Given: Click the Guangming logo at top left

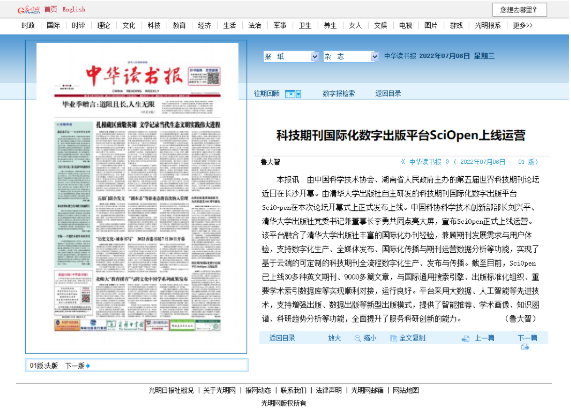Looking at the screenshot, I should [29, 9].
